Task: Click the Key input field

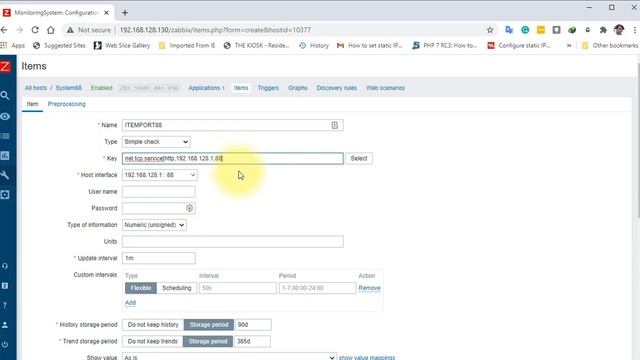Action: pyautogui.click(x=233, y=158)
